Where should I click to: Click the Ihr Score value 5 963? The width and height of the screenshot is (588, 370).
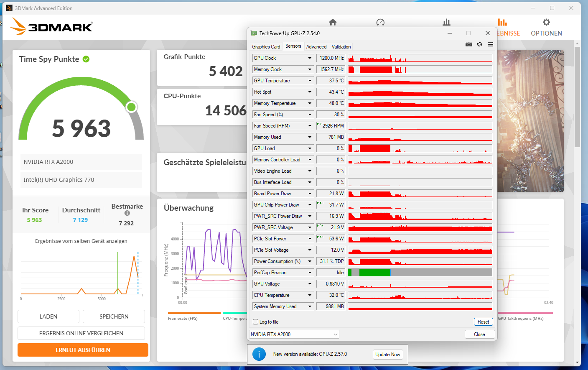click(34, 220)
